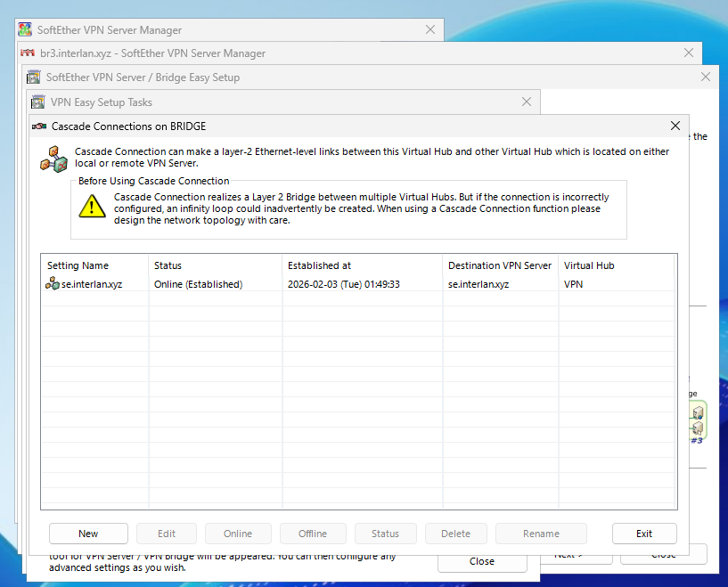728x587 pixels.
Task: Close the Cascade Connections on BRIDGE dialog
Action: click(675, 126)
